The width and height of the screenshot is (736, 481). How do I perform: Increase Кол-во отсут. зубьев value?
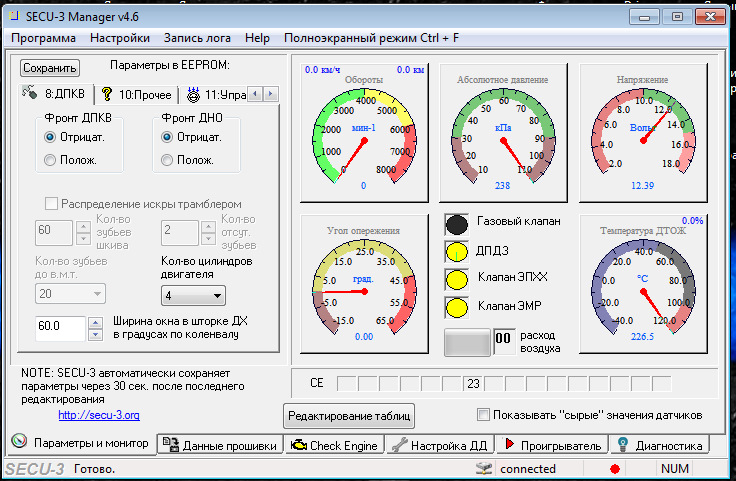pos(208,227)
